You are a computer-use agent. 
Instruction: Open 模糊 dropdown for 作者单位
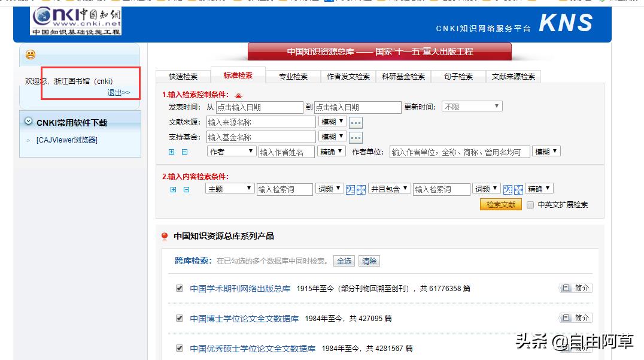(x=546, y=151)
